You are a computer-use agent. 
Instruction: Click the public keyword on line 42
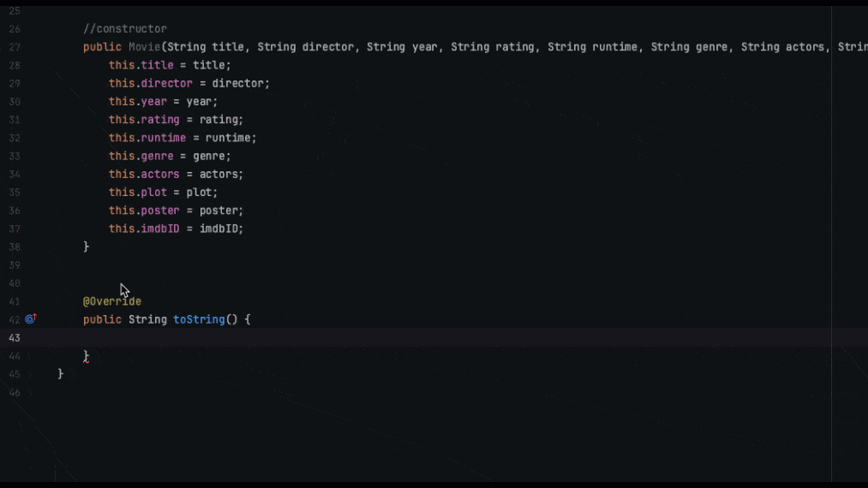click(102, 320)
